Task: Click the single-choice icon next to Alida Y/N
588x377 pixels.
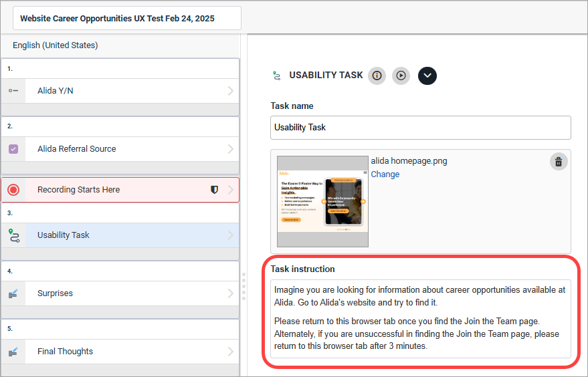Action: (x=13, y=91)
